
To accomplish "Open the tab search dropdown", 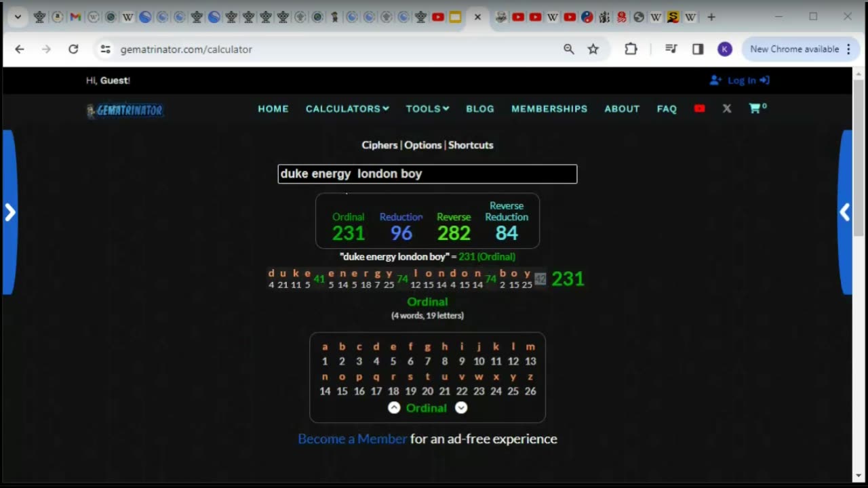I will [x=18, y=17].
